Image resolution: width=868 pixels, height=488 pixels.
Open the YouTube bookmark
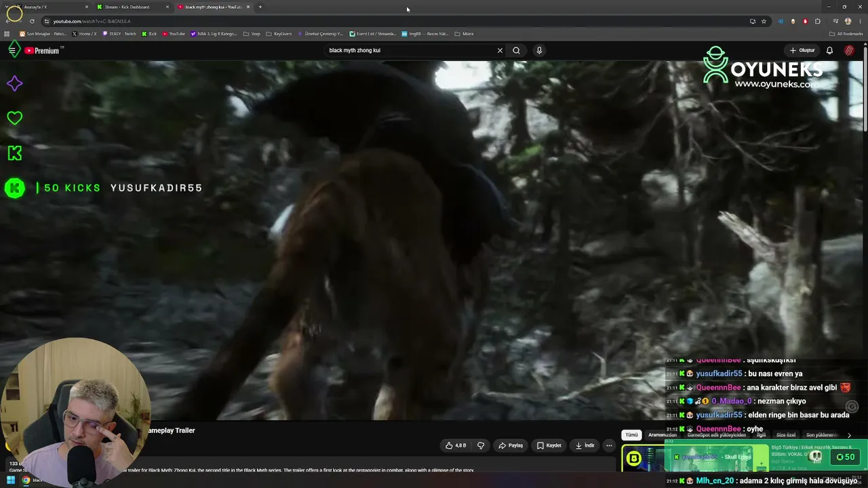[x=174, y=34]
